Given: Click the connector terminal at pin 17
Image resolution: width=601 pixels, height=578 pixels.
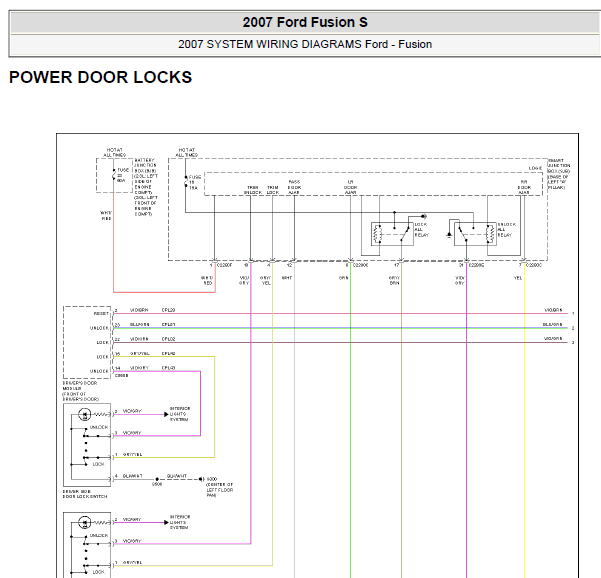Looking at the screenshot, I should click(x=401, y=260).
